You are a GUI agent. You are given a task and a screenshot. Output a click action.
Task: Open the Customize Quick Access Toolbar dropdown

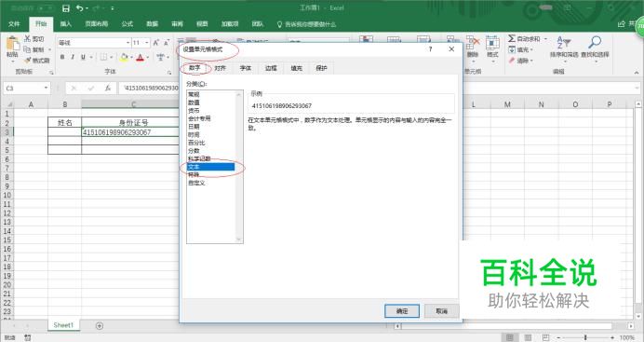pos(112,8)
